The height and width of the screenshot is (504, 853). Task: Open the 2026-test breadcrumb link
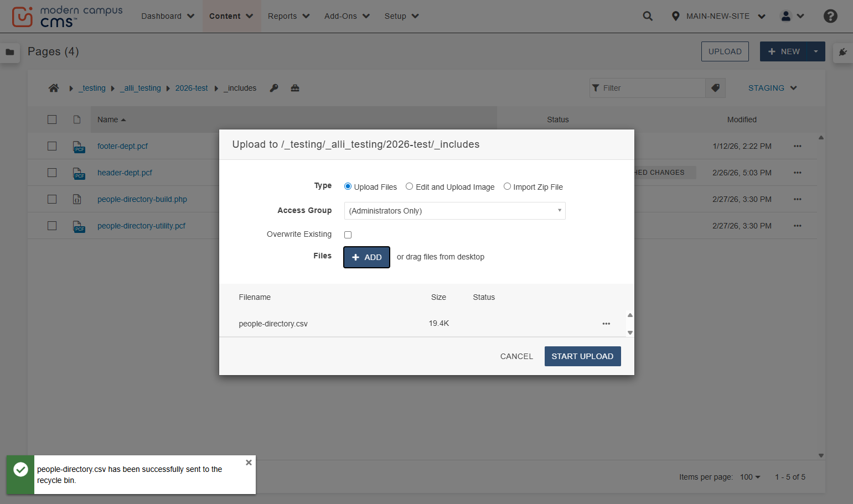[x=192, y=88]
